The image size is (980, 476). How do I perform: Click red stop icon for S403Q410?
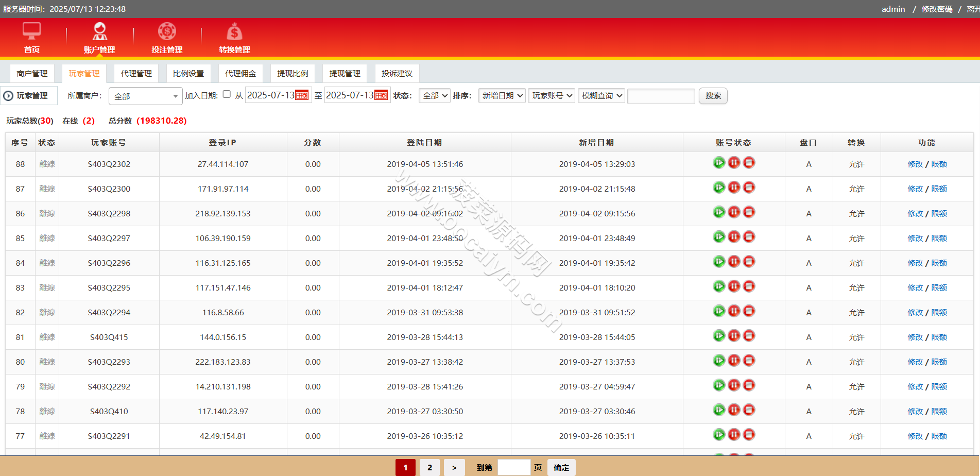point(749,410)
